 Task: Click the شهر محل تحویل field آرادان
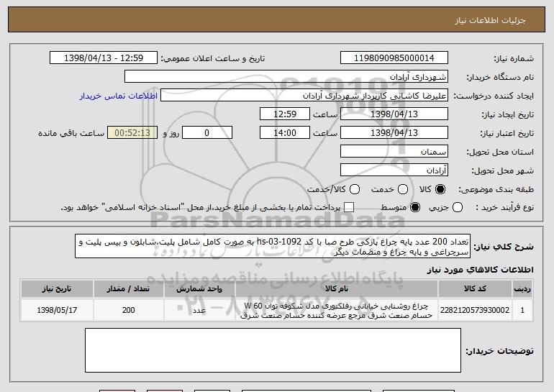point(394,170)
